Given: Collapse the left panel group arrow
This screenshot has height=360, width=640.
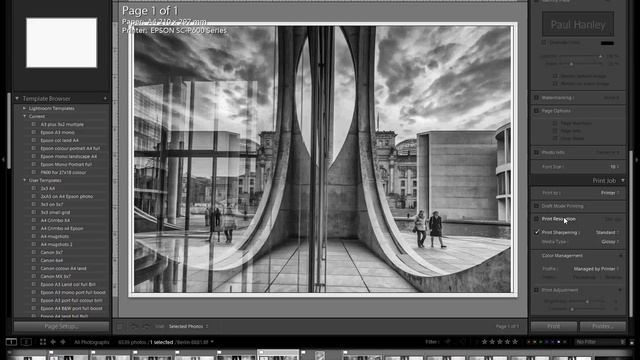Looking at the screenshot, I should [3, 159].
